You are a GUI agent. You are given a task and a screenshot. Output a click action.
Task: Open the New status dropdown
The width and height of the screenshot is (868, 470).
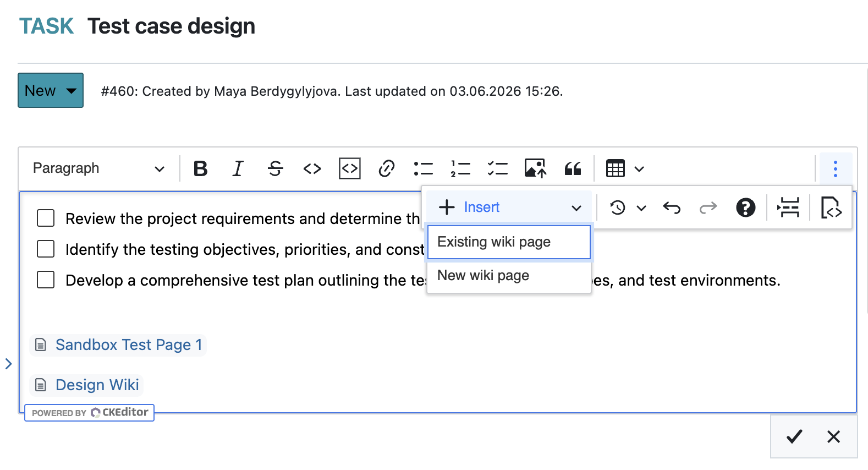coord(51,90)
